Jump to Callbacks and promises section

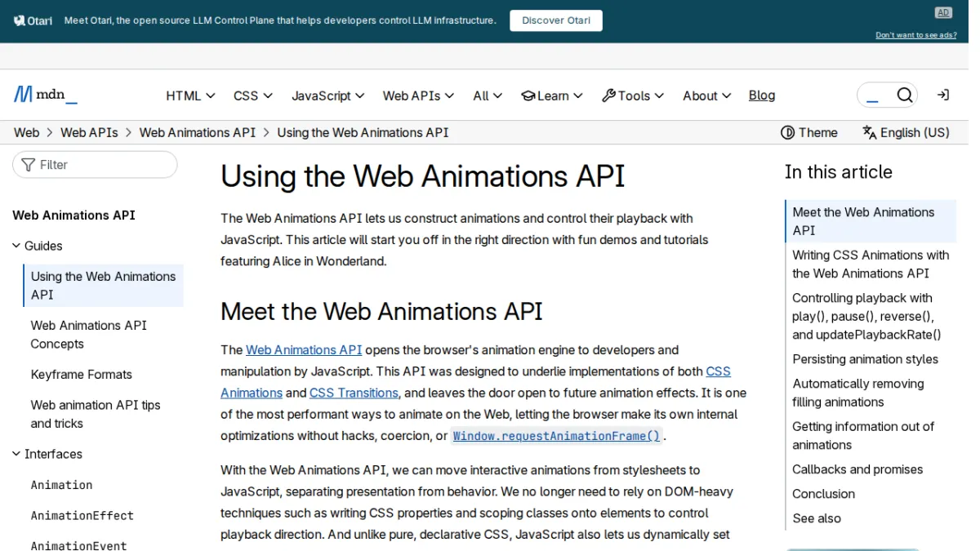[857, 469]
